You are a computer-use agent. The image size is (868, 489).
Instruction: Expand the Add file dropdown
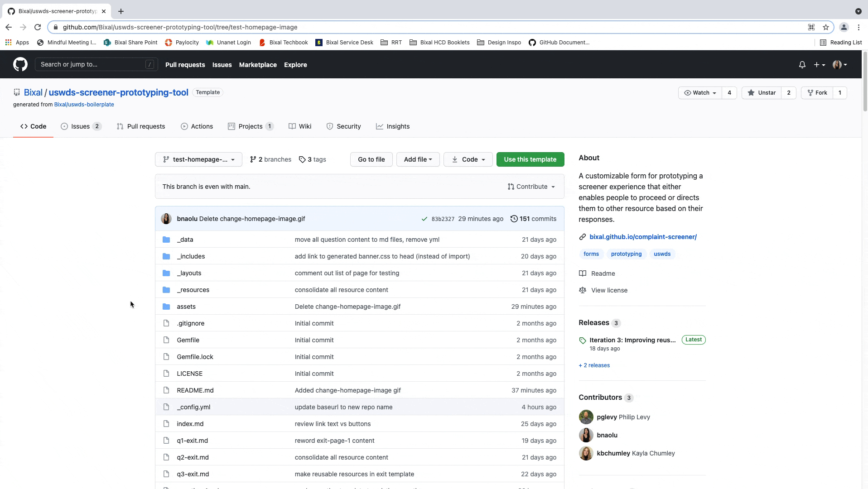click(x=418, y=159)
